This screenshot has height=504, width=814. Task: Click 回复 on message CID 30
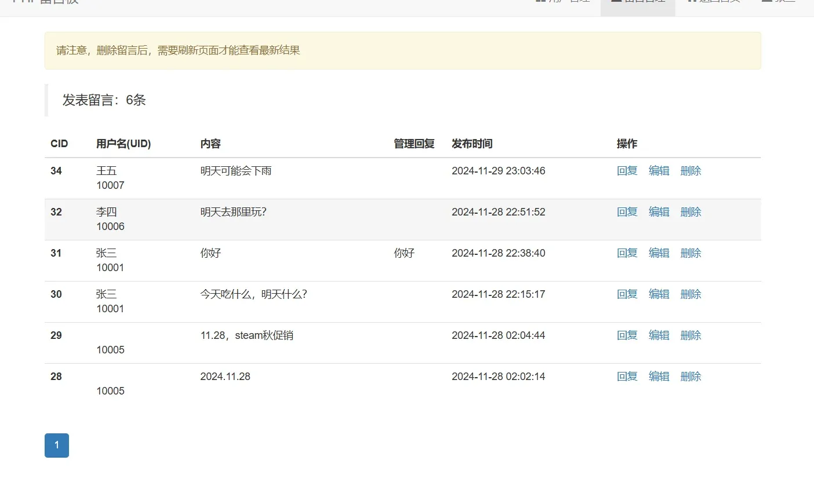click(627, 294)
